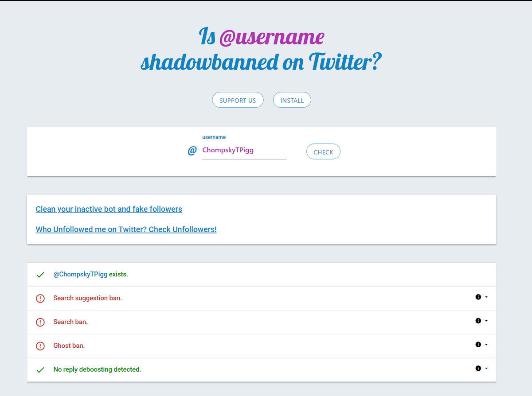
Task: Expand the Search ban details arrow
Action: (486, 321)
